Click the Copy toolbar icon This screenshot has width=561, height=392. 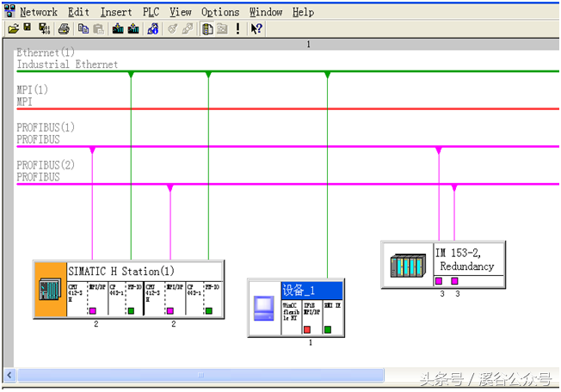pos(83,28)
